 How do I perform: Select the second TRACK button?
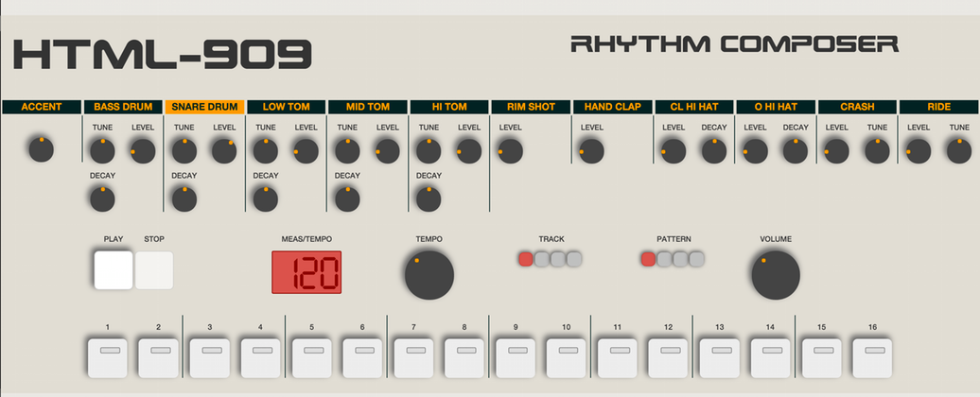(542, 258)
